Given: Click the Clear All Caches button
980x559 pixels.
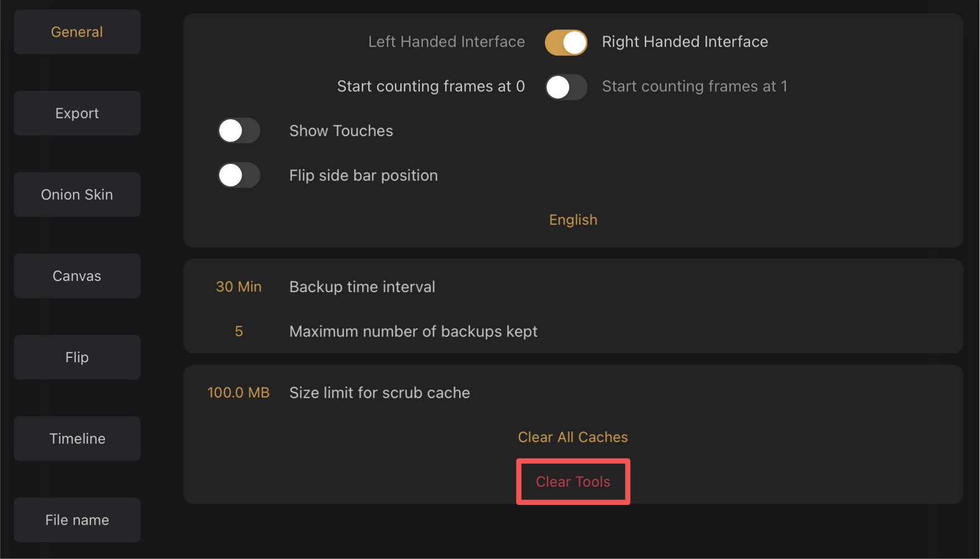Looking at the screenshot, I should 573,437.
